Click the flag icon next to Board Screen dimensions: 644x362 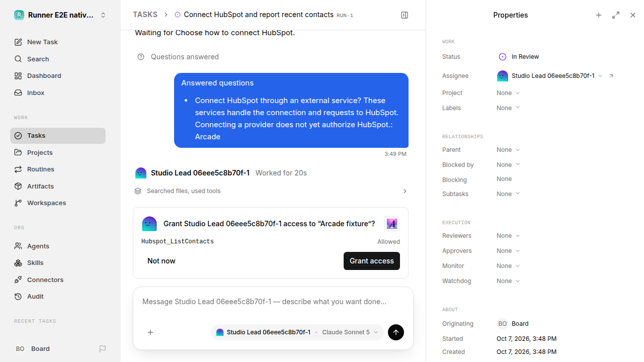[x=103, y=348]
